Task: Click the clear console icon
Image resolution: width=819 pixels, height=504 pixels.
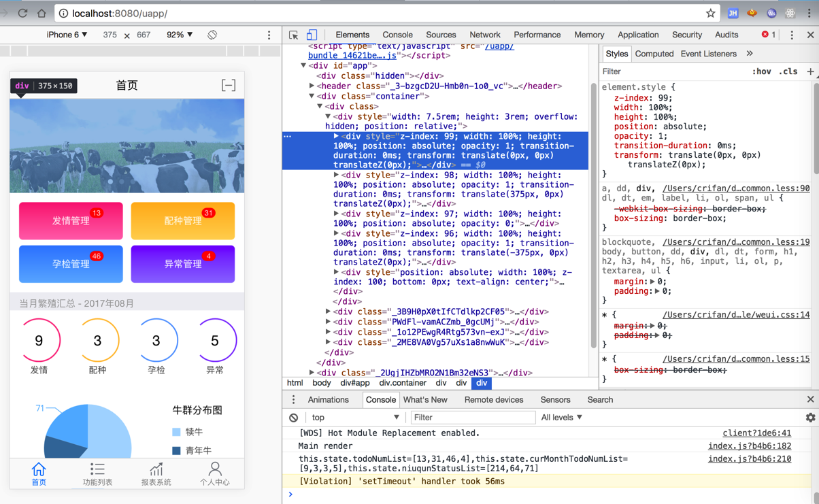Action: pyautogui.click(x=293, y=418)
